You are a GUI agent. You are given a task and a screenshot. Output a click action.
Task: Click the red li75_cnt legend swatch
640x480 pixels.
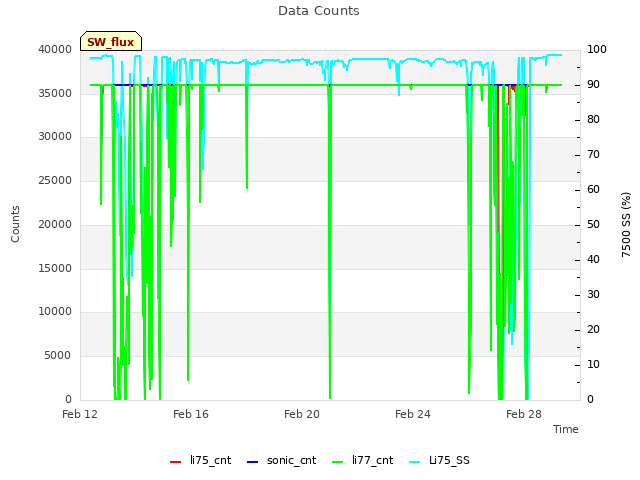[176, 462]
